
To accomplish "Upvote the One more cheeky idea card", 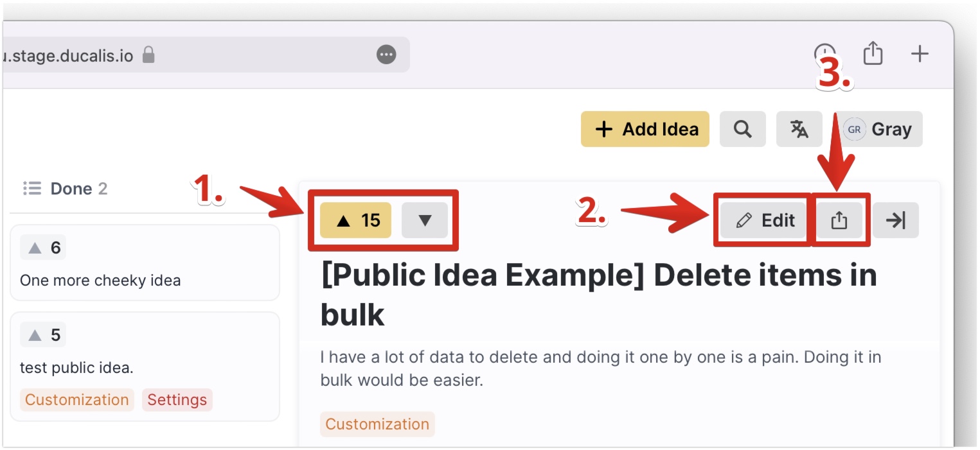I will (43, 248).
